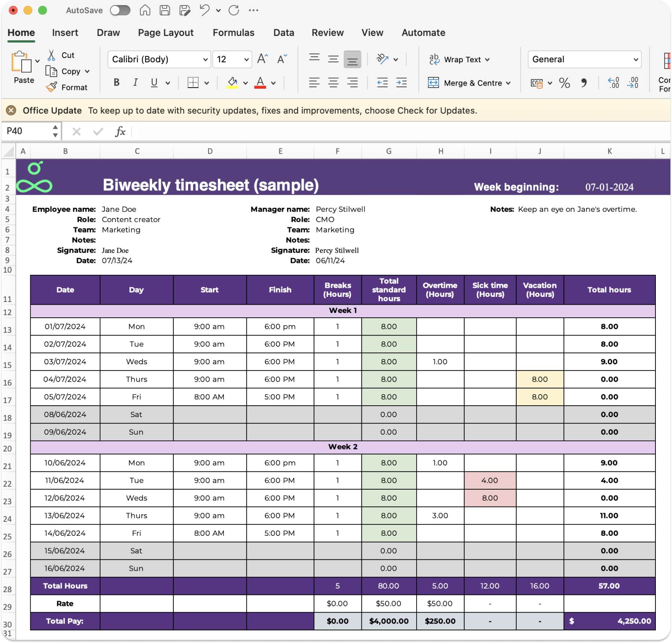This screenshot has width=672, height=643.
Task: Toggle AutoSave off or on
Action: tap(120, 10)
